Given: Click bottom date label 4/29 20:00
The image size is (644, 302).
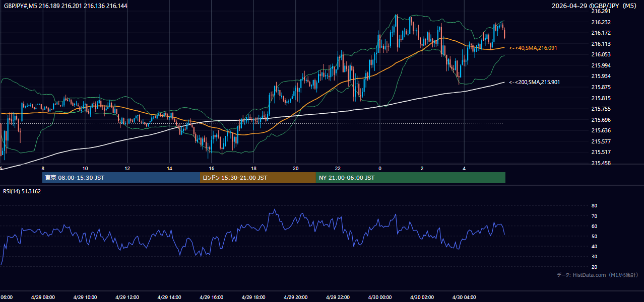Looking at the screenshot, I should [295, 297].
